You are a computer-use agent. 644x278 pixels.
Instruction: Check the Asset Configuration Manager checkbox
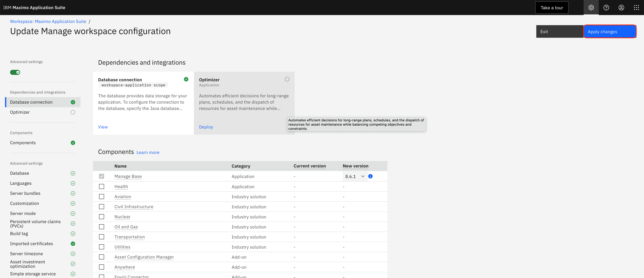click(x=101, y=257)
